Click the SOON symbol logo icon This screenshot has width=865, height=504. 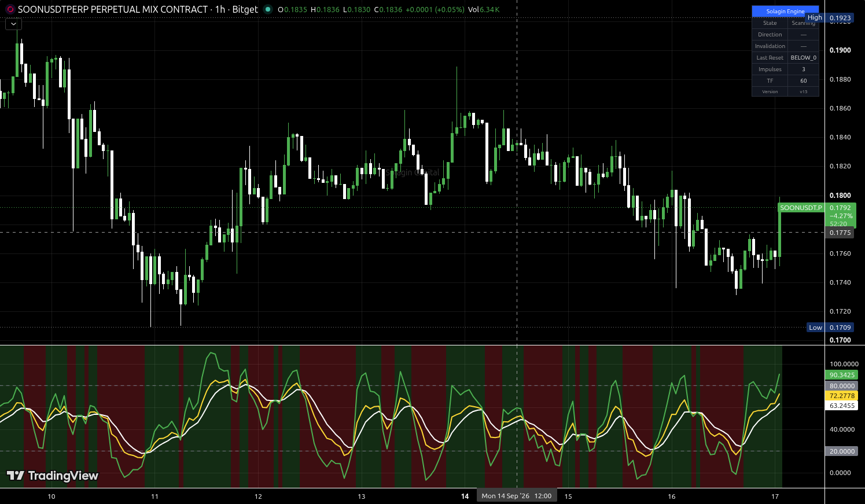click(x=9, y=9)
